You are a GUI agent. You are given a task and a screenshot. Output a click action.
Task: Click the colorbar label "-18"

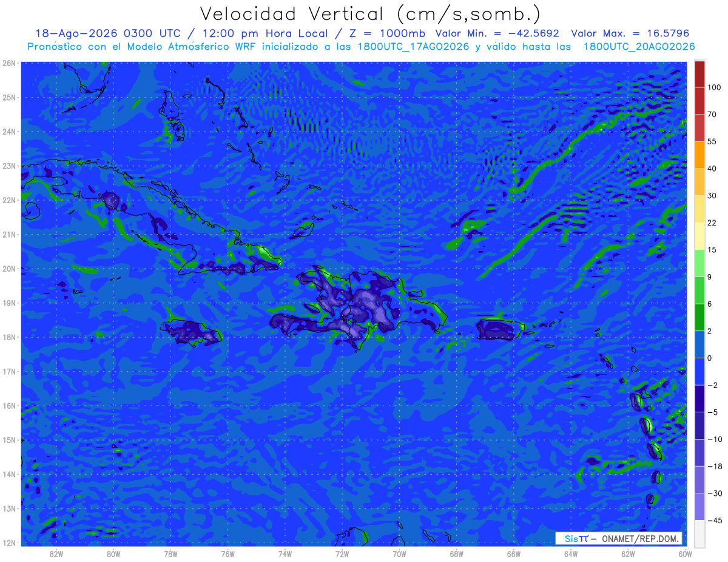pos(714,466)
